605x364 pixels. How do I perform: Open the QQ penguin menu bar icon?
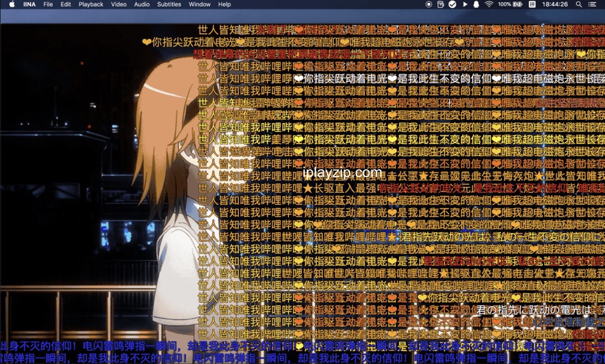(x=477, y=4)
